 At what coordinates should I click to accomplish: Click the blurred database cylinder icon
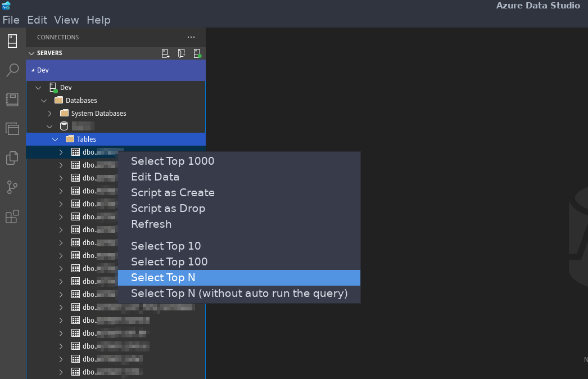point(64,126)
